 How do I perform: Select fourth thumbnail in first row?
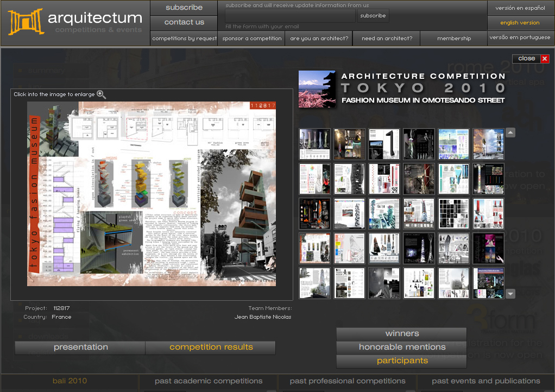pyautogui.click(x=419, y=144)
